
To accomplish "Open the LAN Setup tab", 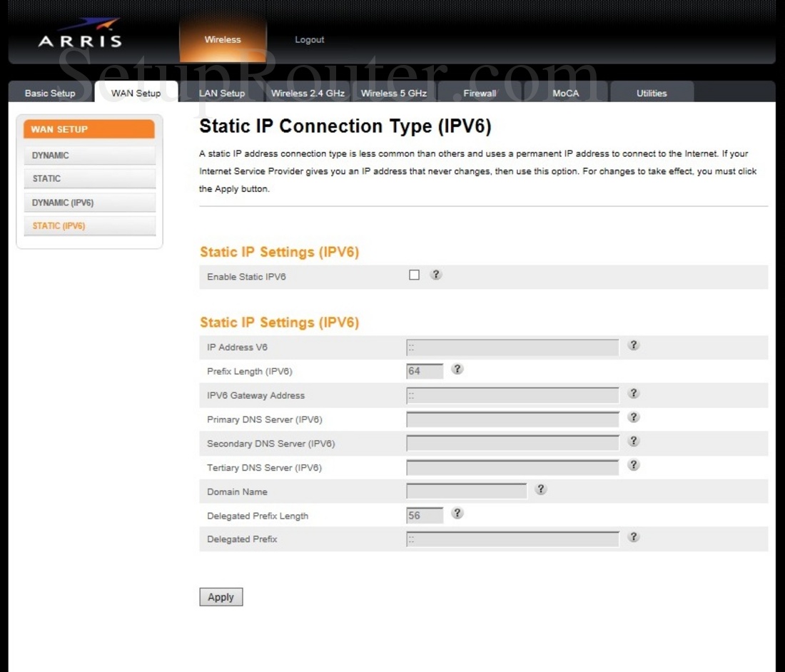I will [x=222, y=93].
